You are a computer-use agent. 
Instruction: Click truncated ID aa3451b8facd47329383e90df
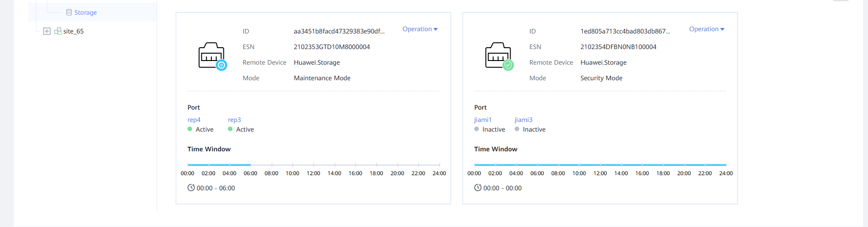[x=339, y=31]
